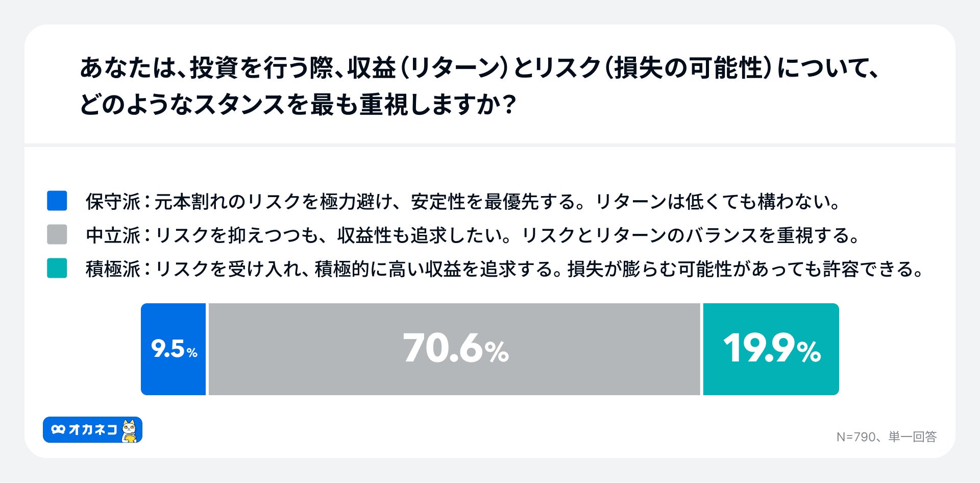Click the 中立派 legend description text
This screenshot has height=483, width=980.
[473, 235]
